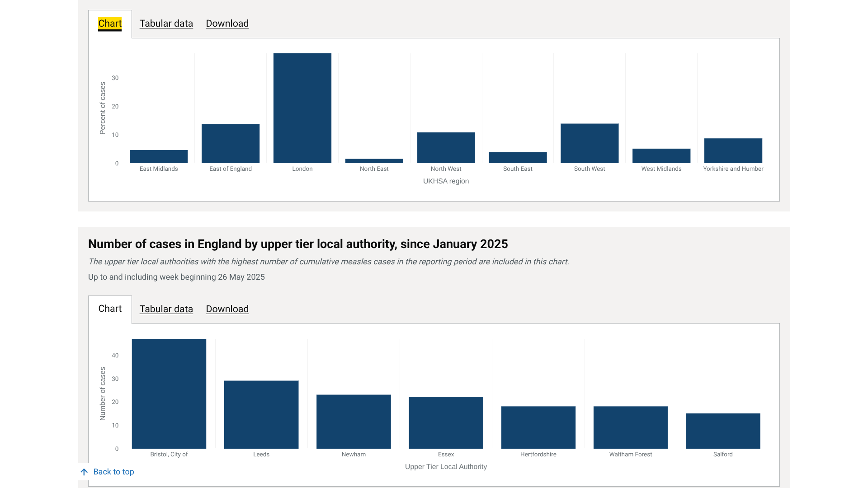This screenshot has width=868, height=488.
Task: Click the East of England bar
Action: tap(231, 144)
